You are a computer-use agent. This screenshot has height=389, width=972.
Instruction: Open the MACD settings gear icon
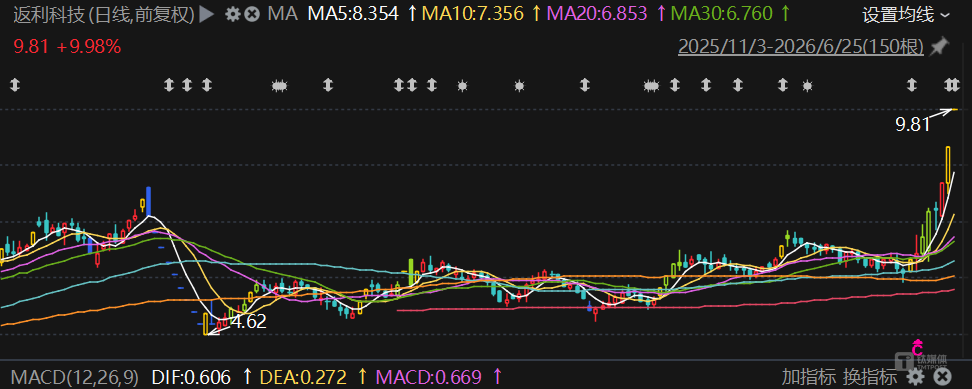pos(915,376)
